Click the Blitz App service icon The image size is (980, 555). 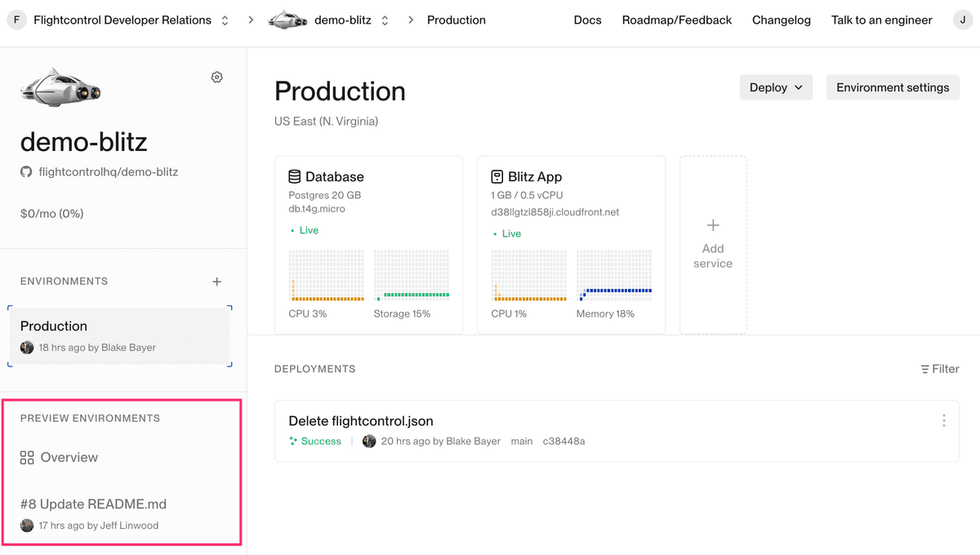[x=497, y=176]
